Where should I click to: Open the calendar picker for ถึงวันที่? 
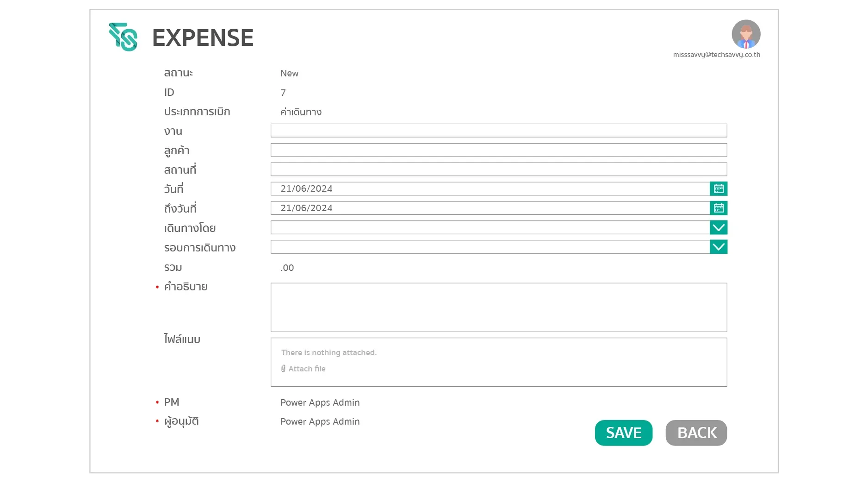tap(719, 208)
